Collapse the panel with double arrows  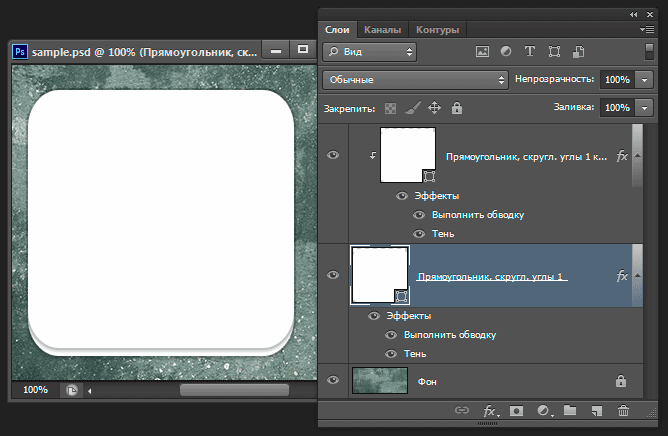coord(633,14)
